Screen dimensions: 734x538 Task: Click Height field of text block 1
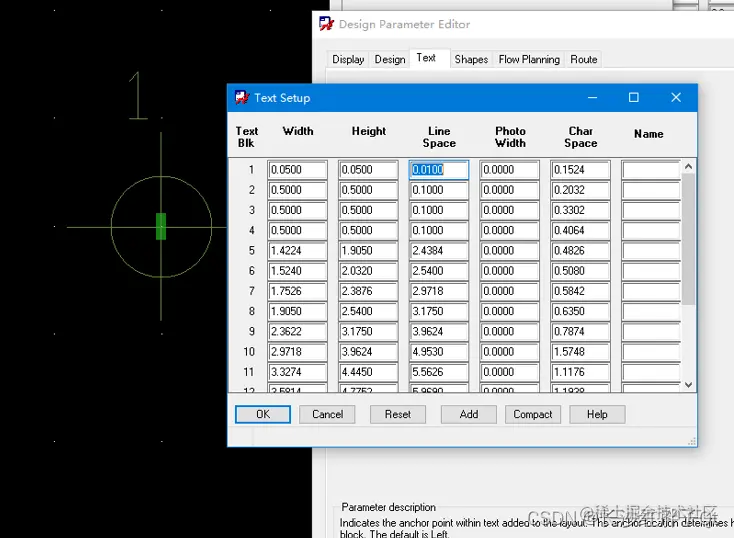[x=368, y=170]
